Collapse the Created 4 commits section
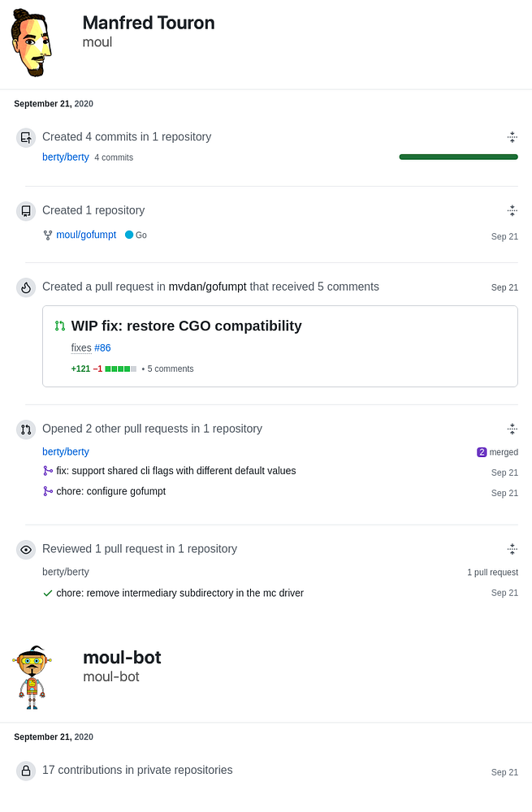The image size is (532, 812). pos(512,137)
